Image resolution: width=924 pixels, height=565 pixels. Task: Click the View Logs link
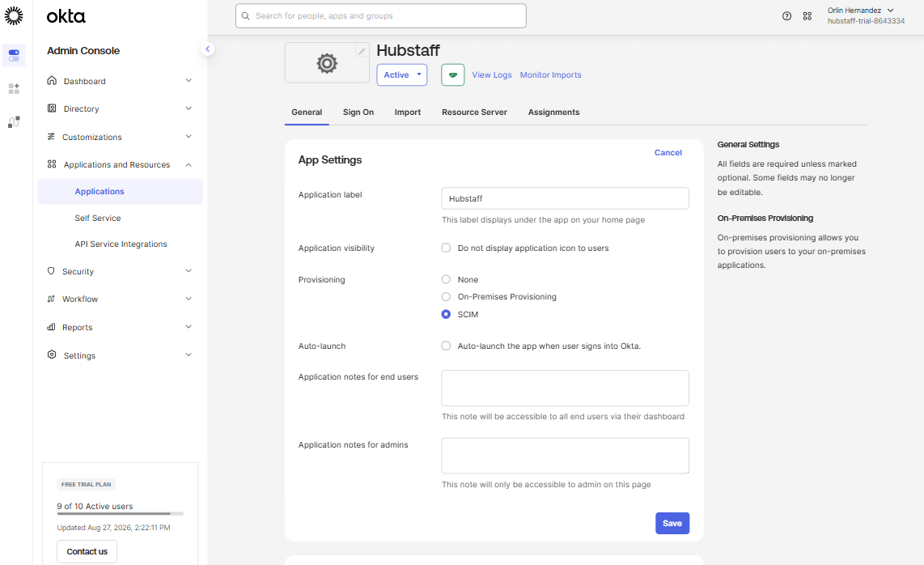point(491,75)
